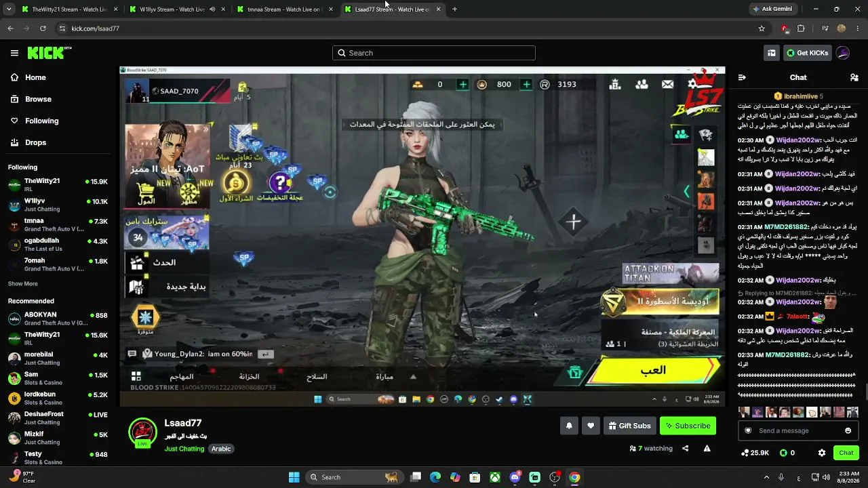Report the stream via warning icon
This screenshot has height=488, width=868.
(x=707, y=448)
